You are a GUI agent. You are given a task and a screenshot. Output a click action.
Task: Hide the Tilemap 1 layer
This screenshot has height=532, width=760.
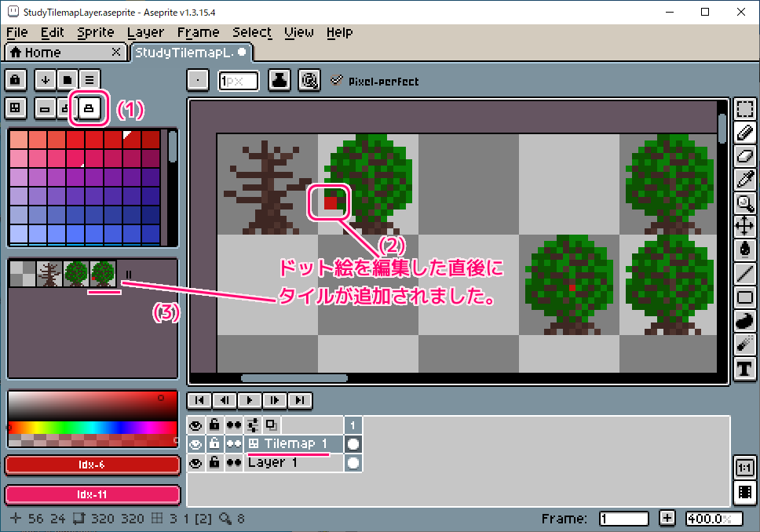[195, 444]
